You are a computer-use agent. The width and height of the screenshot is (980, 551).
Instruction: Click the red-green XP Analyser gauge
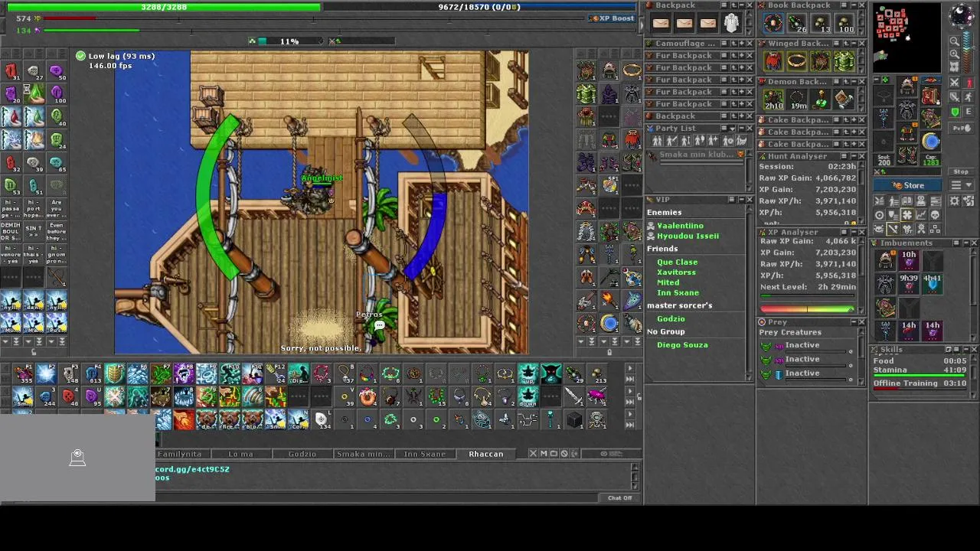pyautogui.click(x=808, y=309)
